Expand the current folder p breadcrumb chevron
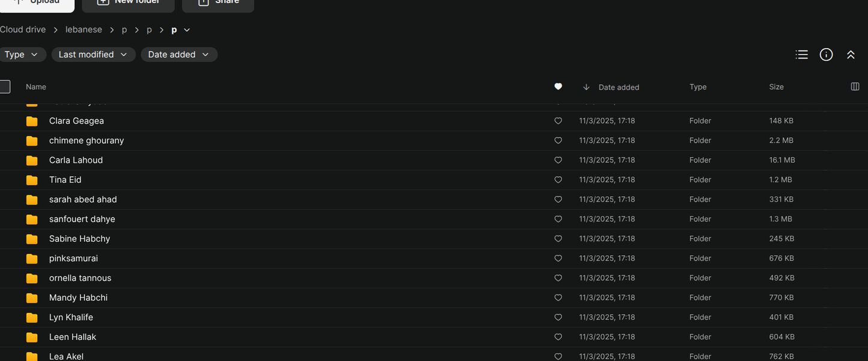 pos(187,29)
